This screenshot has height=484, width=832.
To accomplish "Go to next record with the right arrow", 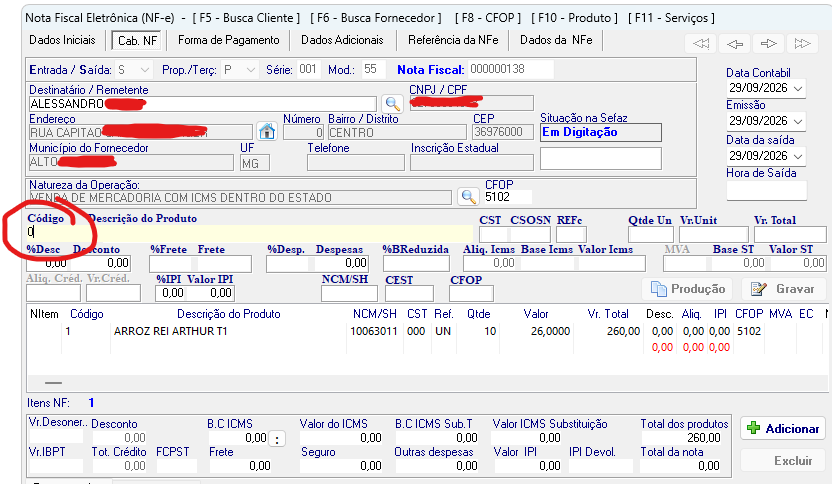I will coord(768,44).
